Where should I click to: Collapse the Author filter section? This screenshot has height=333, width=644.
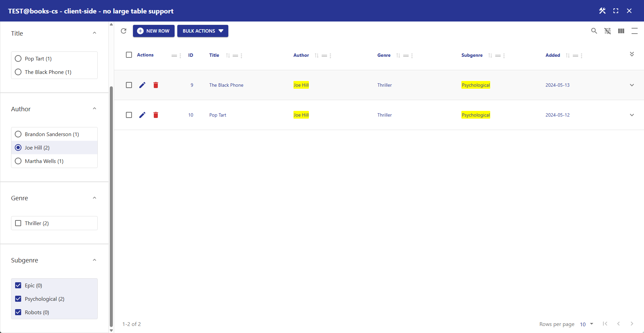tap(94, 109)
